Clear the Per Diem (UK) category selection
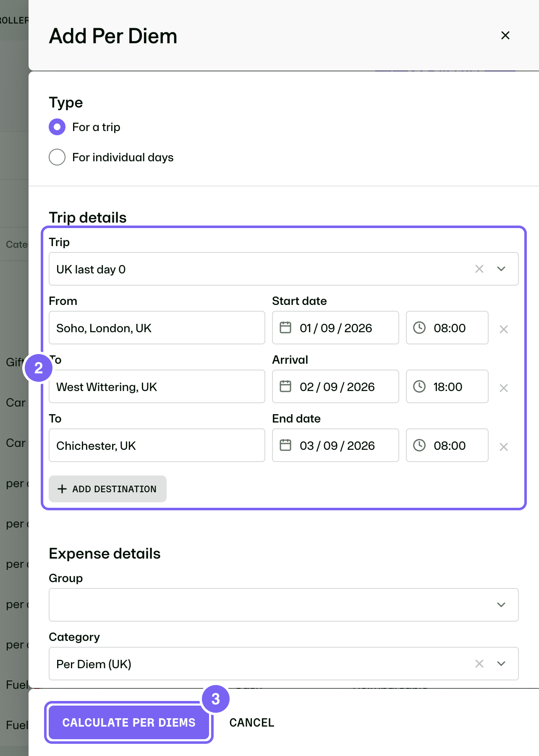This screenshot has width=539, height=756. [479, 664]
